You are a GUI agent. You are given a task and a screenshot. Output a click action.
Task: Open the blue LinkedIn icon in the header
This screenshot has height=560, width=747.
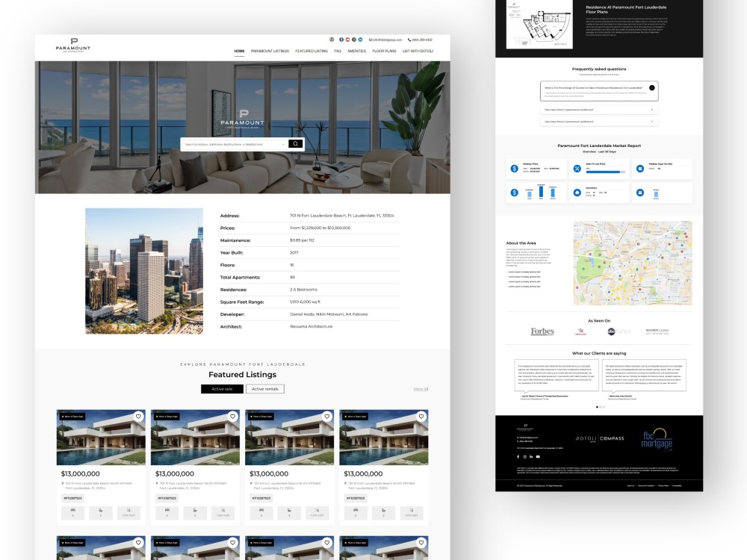pyautogui.click(x=360, y=40)
